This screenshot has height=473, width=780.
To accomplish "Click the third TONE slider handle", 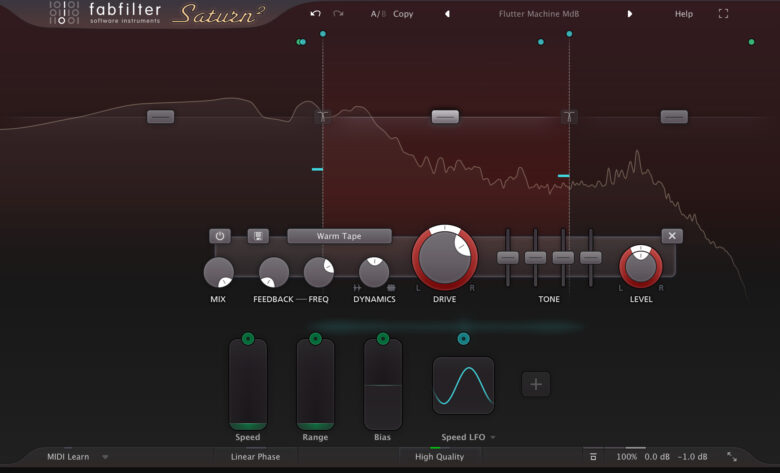I will (x=563, y=258).
